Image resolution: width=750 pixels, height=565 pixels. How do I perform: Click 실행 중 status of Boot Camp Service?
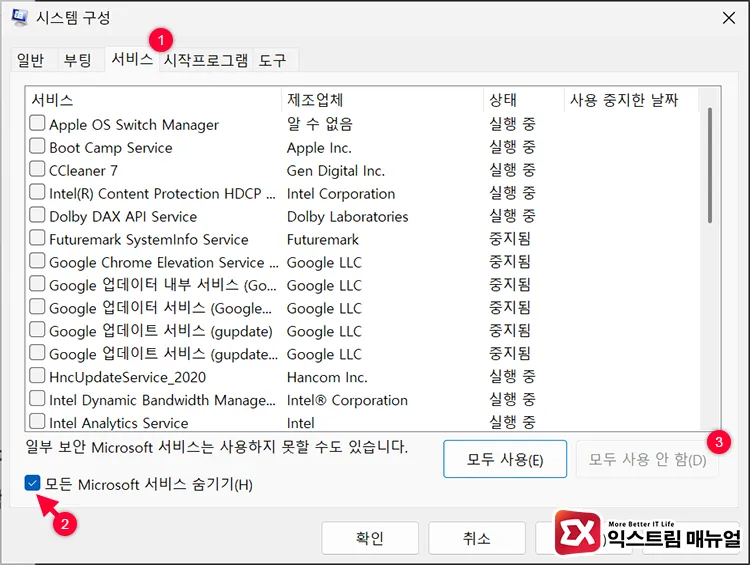coord(512,147)
